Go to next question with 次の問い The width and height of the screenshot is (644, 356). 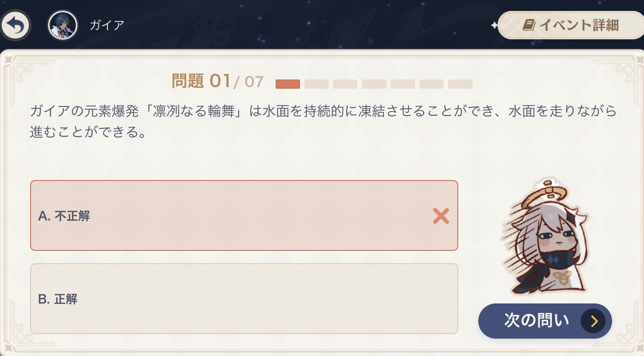click(536, 321)
